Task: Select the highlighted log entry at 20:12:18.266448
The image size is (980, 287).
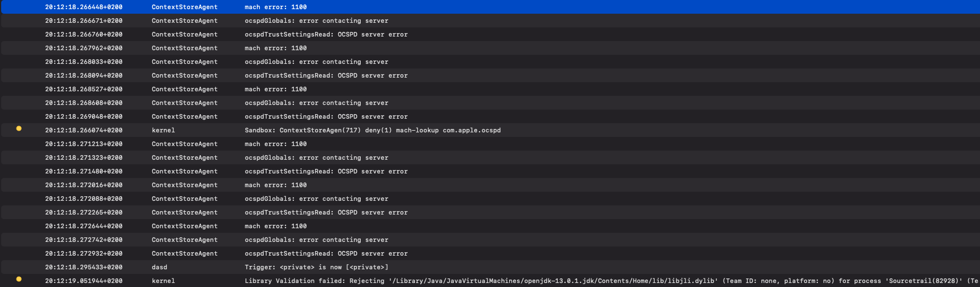Action: click(490, 7)
